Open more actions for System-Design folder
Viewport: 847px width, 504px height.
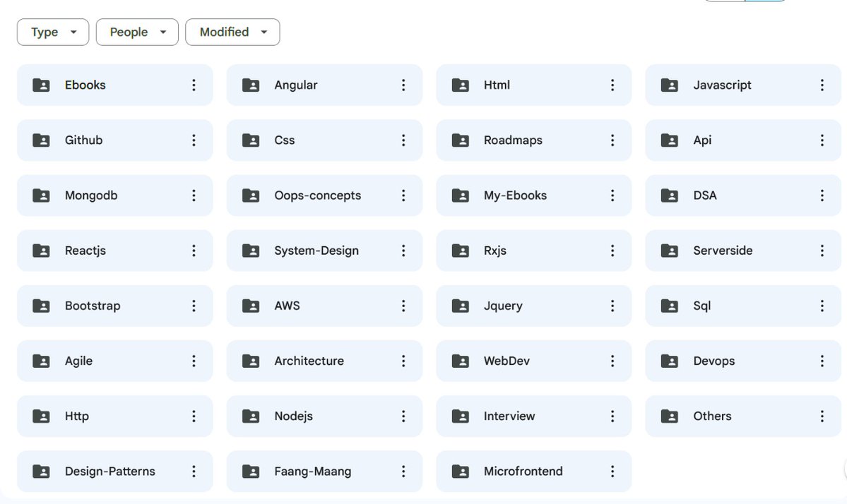point(403,251)
